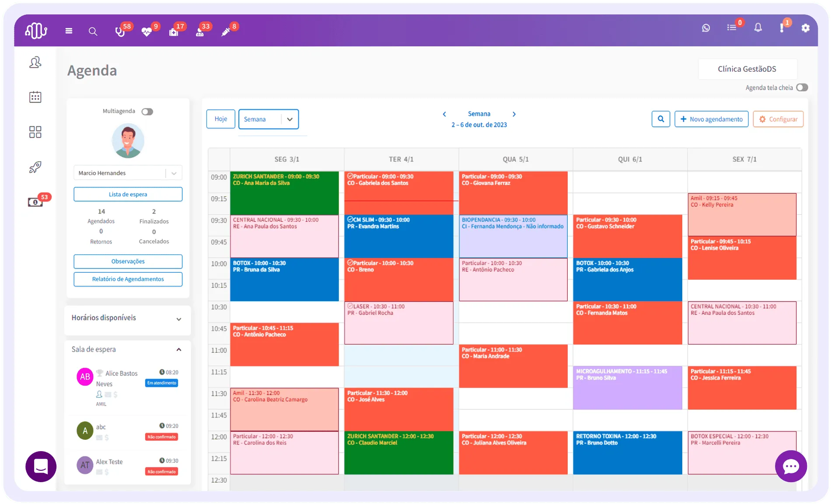Open the calendar icon in left sidebar
This screenshot has width=831, height=504.
(x=35, y=97)
